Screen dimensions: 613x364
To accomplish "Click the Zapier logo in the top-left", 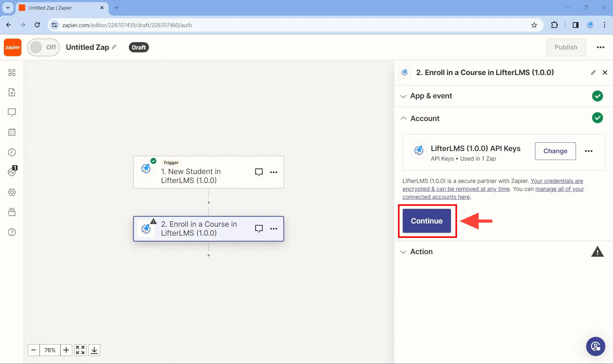I will 12,47.
